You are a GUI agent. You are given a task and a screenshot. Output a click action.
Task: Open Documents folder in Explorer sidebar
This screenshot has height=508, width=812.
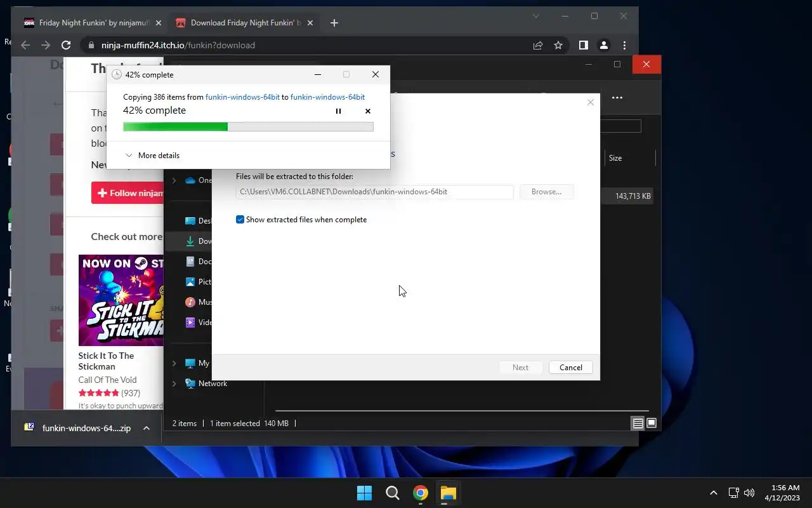198,262
